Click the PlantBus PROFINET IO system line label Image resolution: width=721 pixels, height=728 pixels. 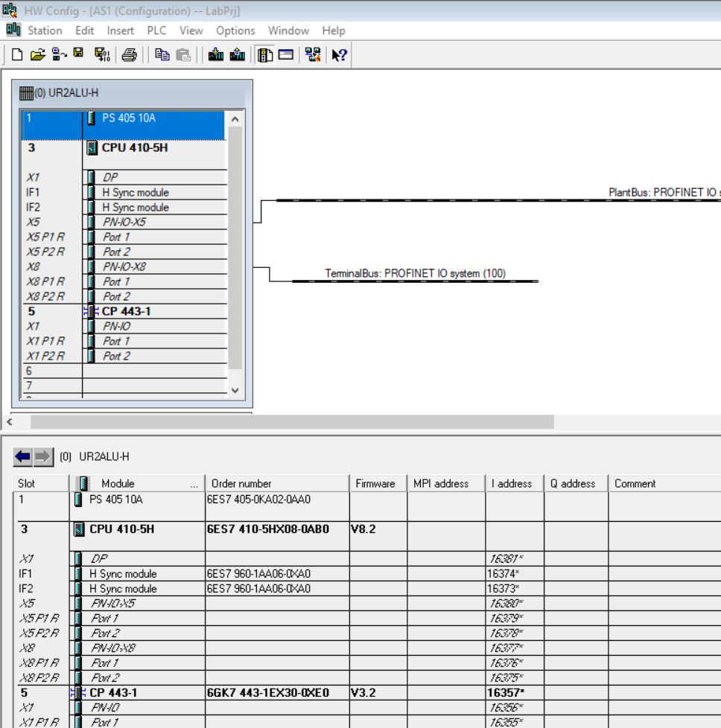(x=664, y=192)
